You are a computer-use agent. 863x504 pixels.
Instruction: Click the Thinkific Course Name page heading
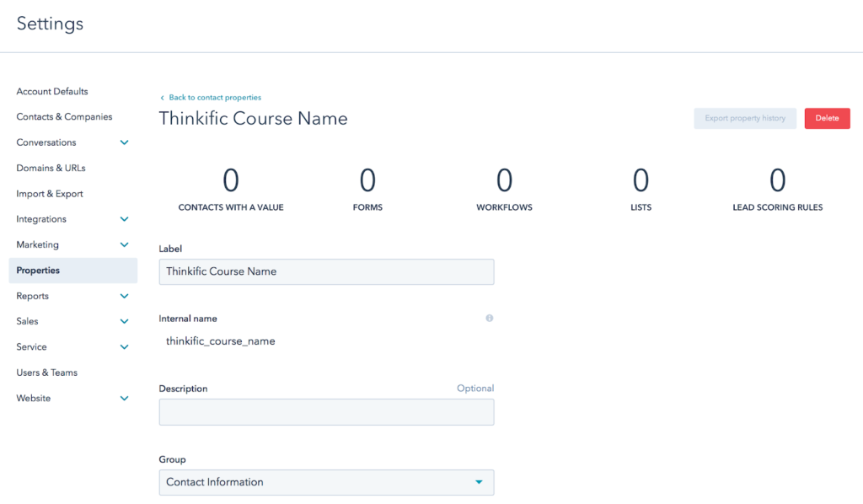[253, 118]
